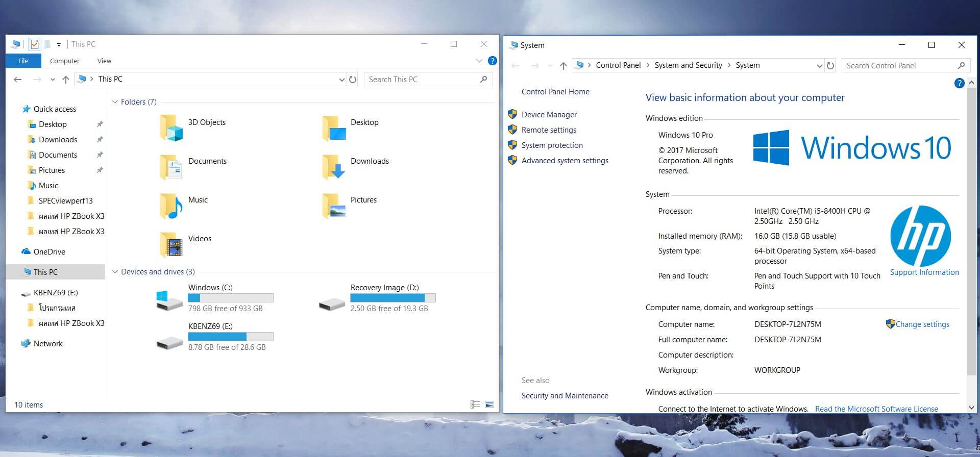Click the Search This PC field
This screenshot has height=457, width=980.
tap(428, 79)
